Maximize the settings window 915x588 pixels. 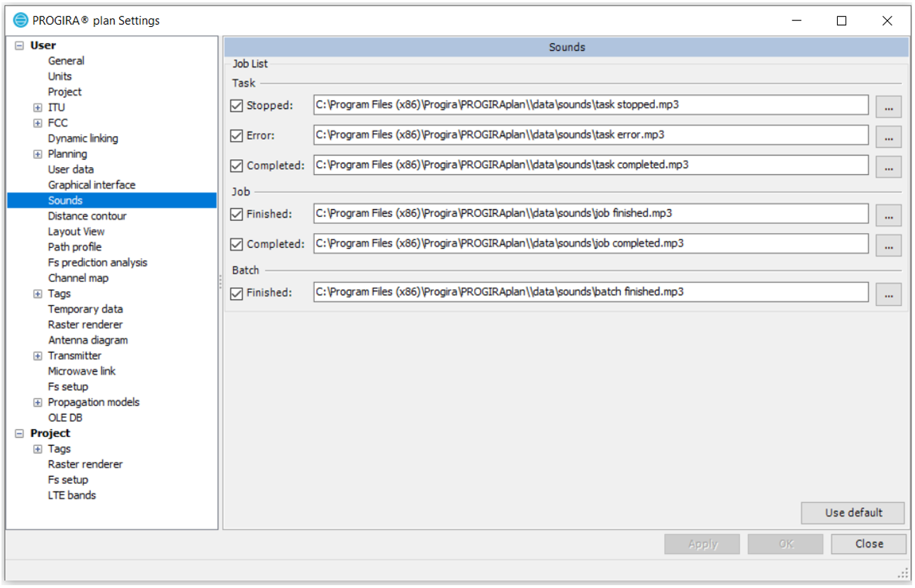[x=841, y=21]
